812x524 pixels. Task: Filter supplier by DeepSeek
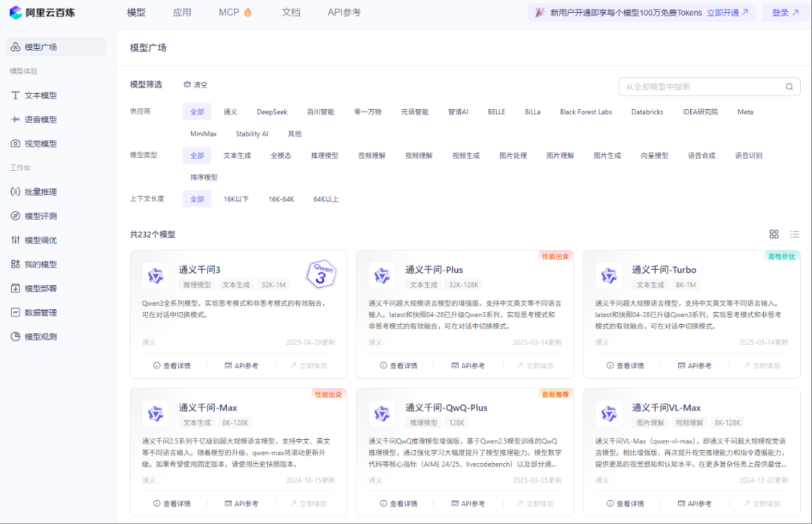[x=272, y=112]
